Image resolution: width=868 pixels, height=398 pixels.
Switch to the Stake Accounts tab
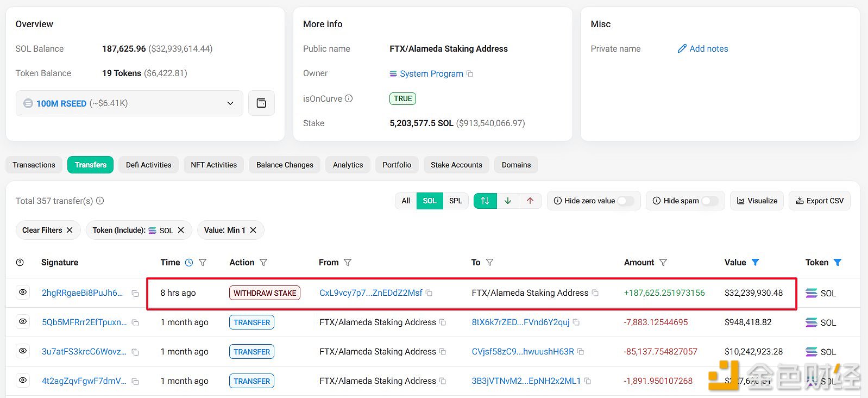pyautogui.click(x=456, y=165)
